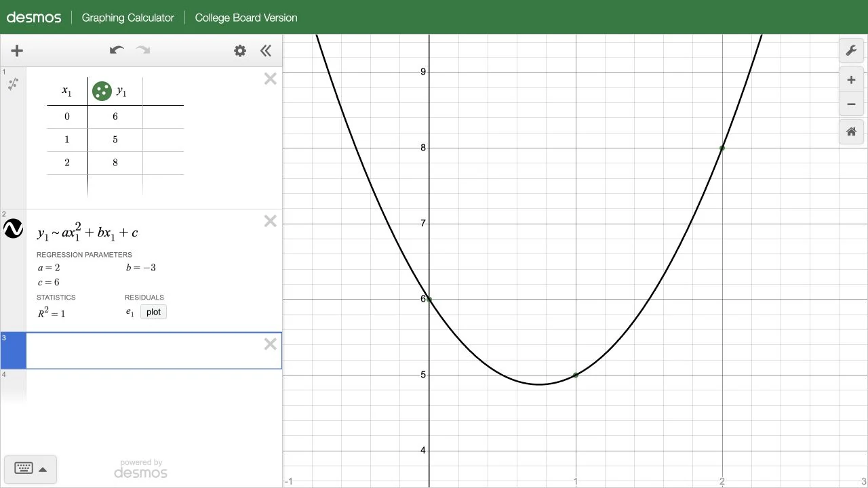
Task: Open graph settings wrench menu
Action: 851,51
